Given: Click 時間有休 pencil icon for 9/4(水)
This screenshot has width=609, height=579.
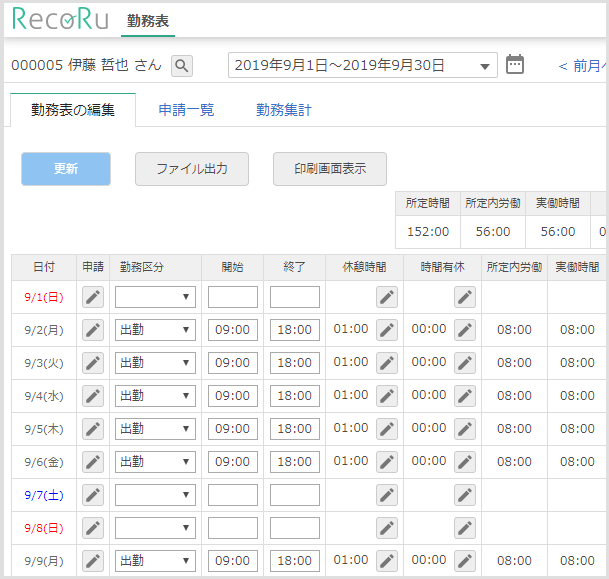Looking at the screenshot, I should coord(465,396).
